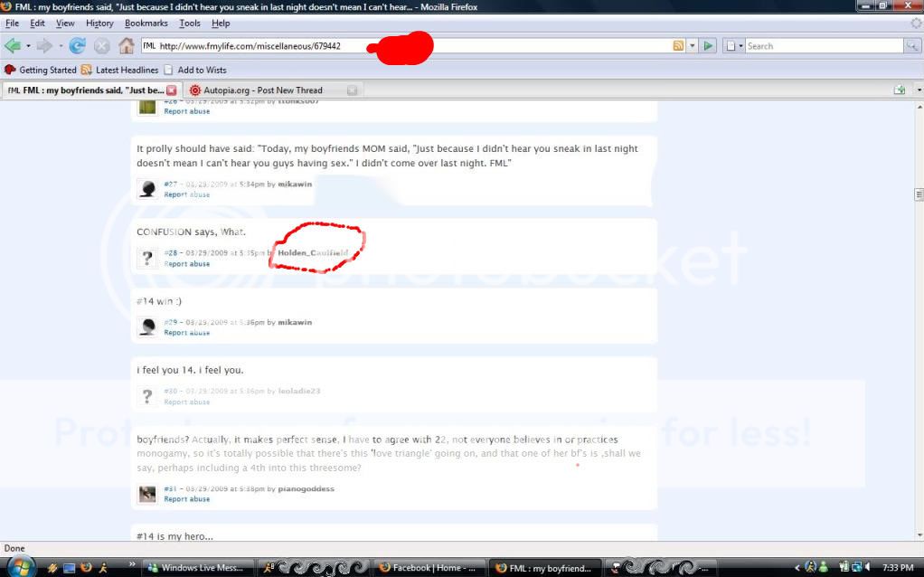
Task: Click the avatar beside comment #29
Action: [x=147, y=327]
